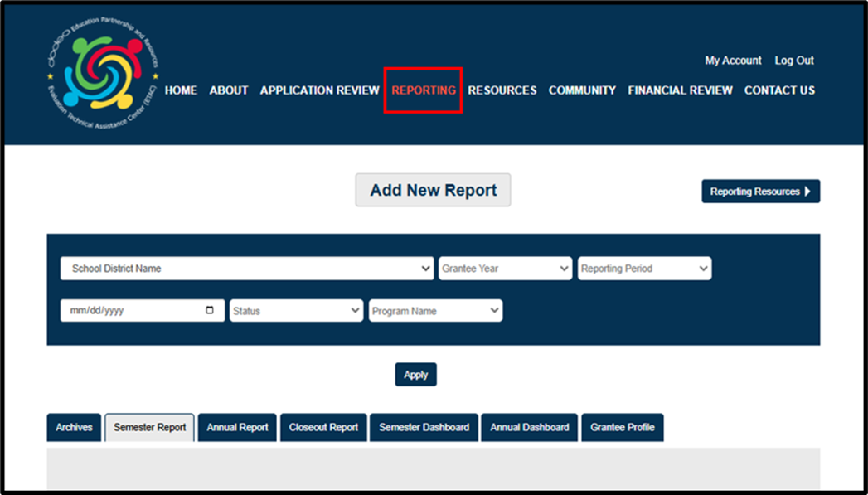868x495 pixels.
Task: Go to the HOME navigation link
Action: 181,90
